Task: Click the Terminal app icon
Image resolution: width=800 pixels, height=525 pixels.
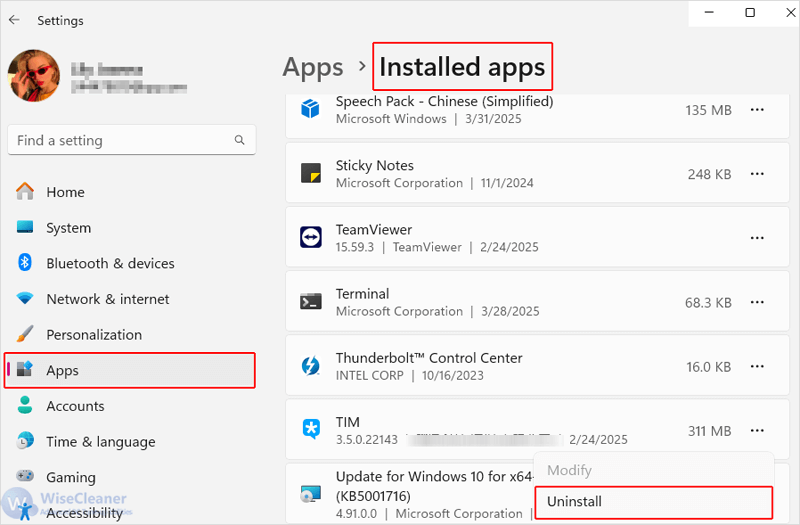Action: [x=310, y=302]
